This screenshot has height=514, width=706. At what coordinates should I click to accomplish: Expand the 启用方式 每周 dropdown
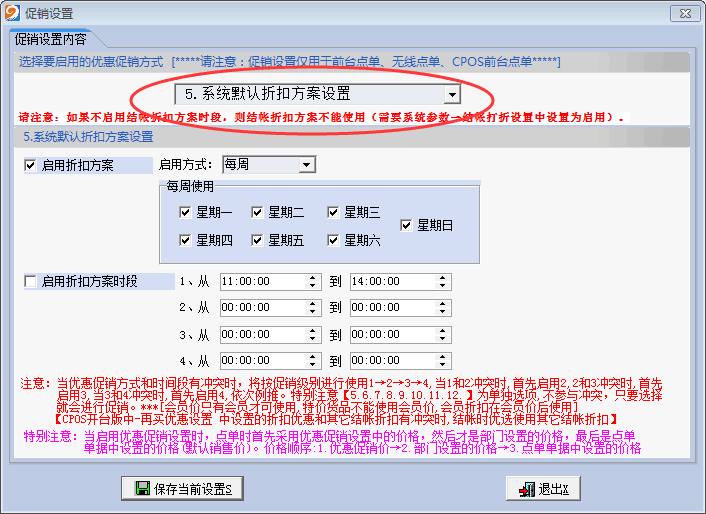coord(306,164)
